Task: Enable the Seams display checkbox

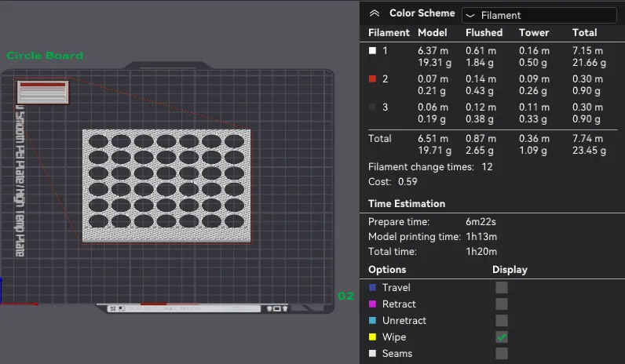Action: (502, 353)
